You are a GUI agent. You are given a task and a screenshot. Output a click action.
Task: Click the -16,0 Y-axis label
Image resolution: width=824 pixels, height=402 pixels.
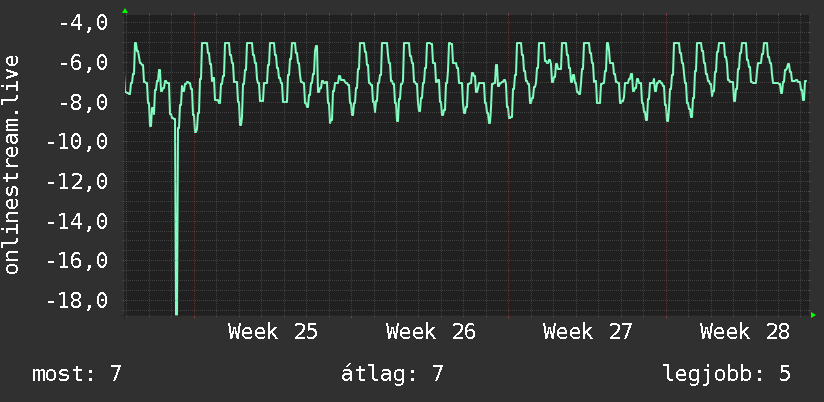pos(78,261)
